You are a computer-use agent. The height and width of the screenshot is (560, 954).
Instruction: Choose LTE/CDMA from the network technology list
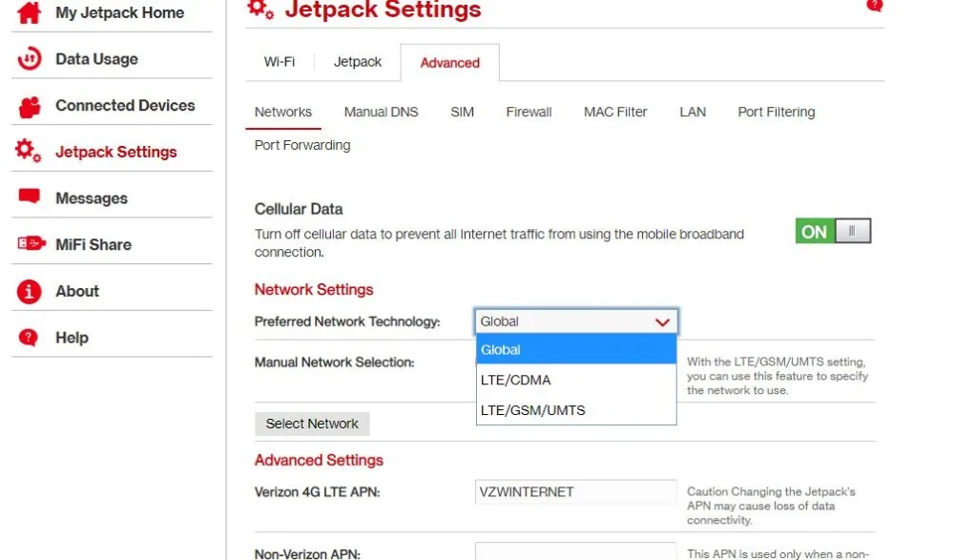pyautogui.click(x=576, y=380)
